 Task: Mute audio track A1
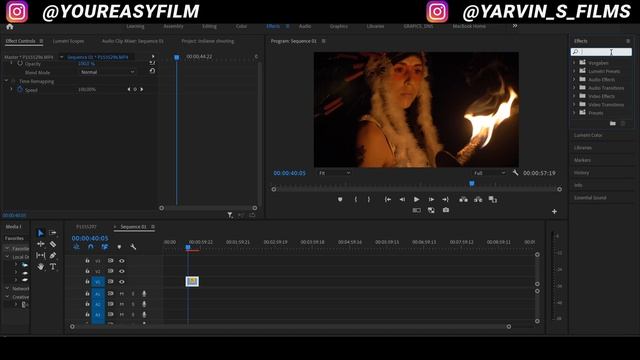122,293
